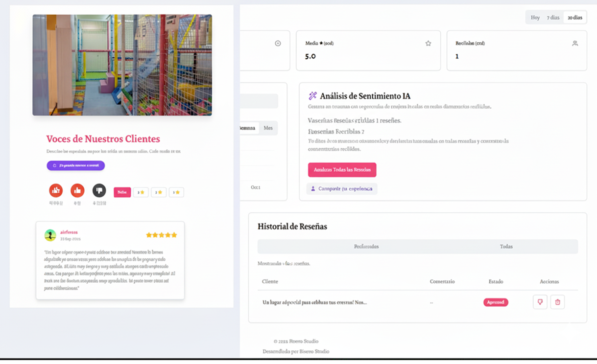Click the Acciones column header
This screenshot has width=597, height=364.
point(549,282)
